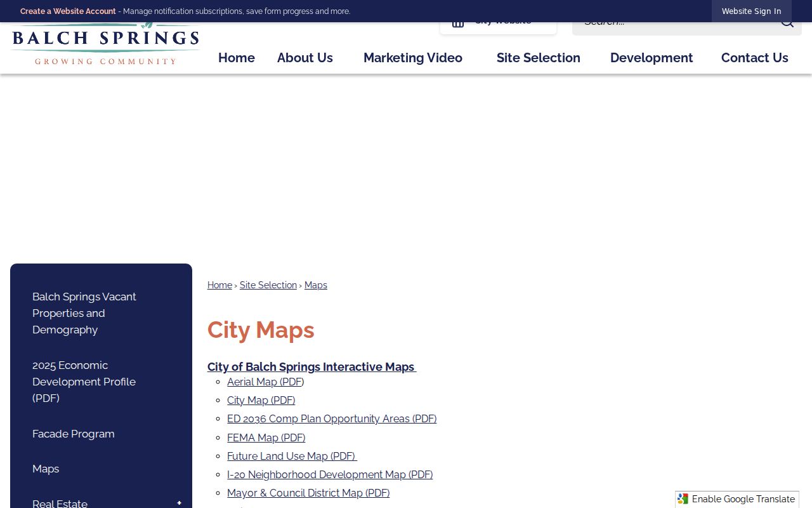Open 2025 Economic Development Profile (PDF) in sidebar

[84, 382]
